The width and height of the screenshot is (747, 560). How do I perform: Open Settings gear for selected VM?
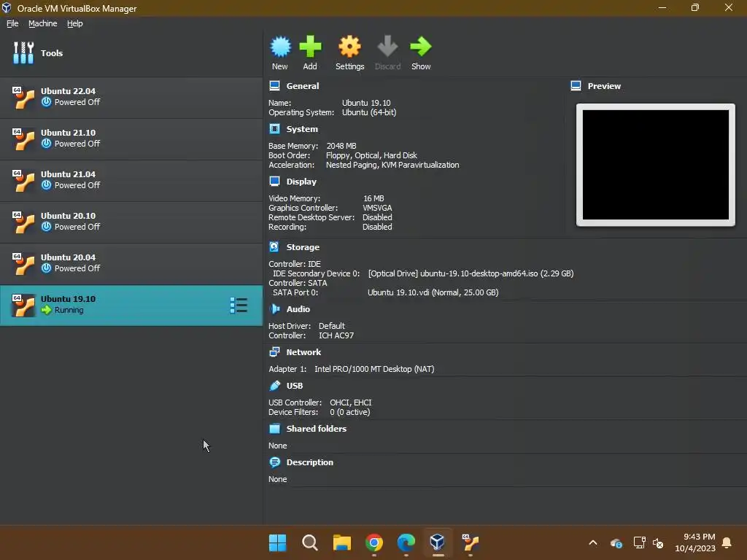[x=349, y=47]
